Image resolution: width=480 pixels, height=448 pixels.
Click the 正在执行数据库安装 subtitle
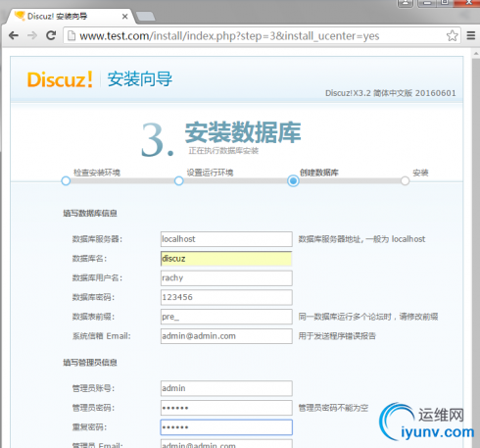coord(223,151)
